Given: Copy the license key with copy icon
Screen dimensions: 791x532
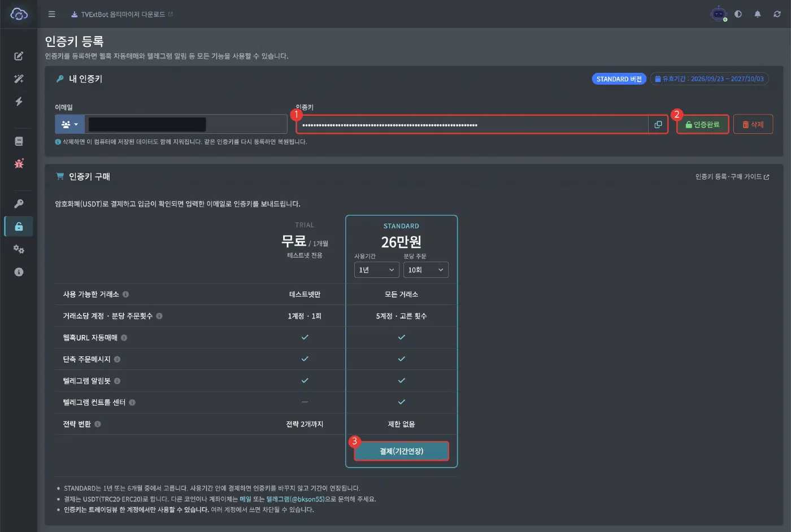Looking at the screenshot, I should [658, 124].
